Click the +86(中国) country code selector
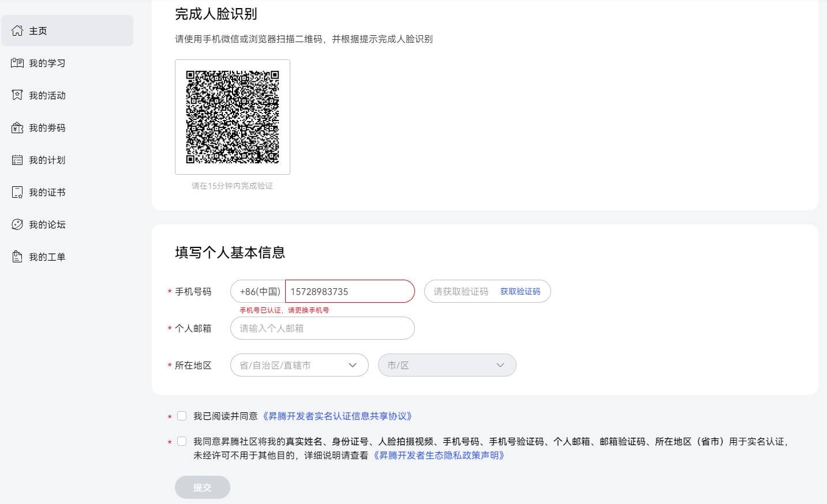Image resolution: width=827 pixels, height=504 pixels. [258, 291]
